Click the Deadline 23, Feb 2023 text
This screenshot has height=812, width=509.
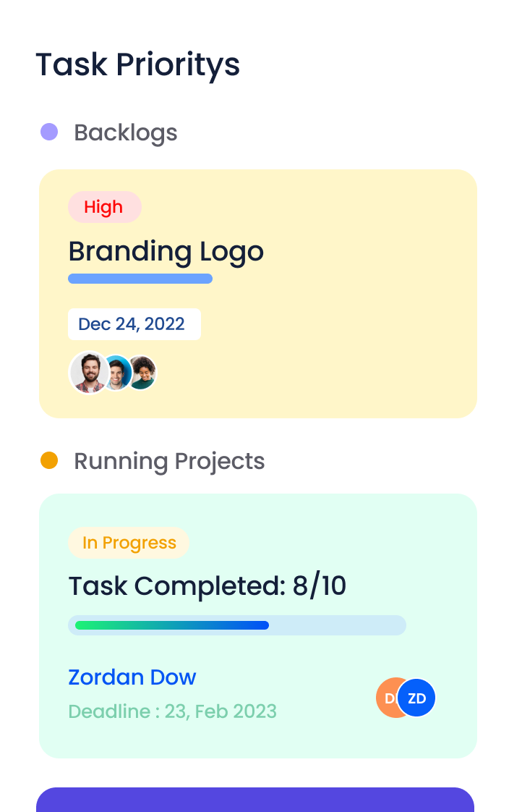click(173, 712)
